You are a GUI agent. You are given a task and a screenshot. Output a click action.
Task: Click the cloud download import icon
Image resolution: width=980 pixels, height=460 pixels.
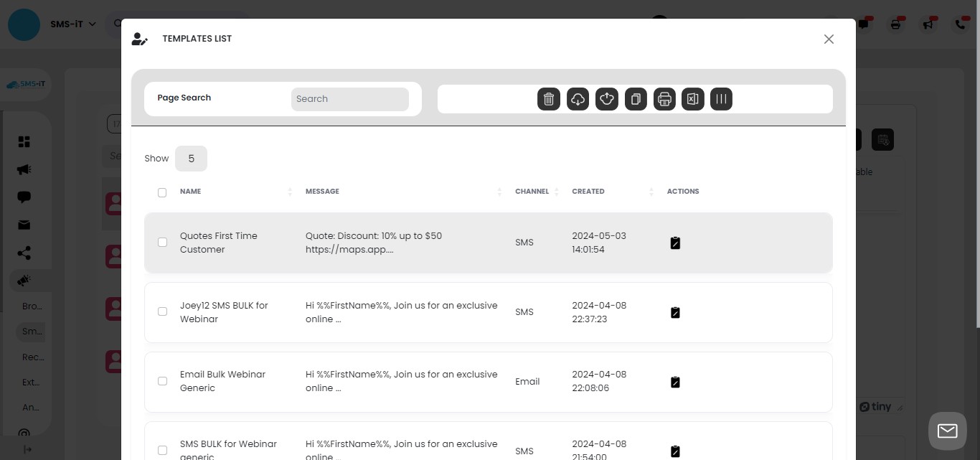[x=578, y=99]
